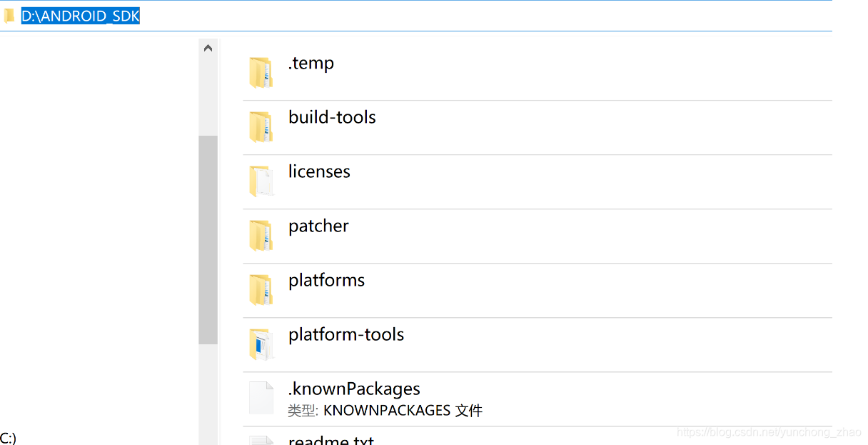Viewport: 868px width, 445px height.
Task: Select the "readme.txt" file name
Action: [x=331, y=439]
